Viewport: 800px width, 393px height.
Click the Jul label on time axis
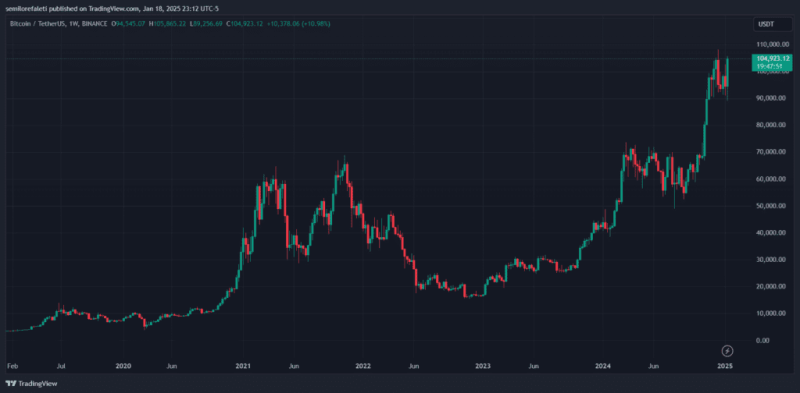point(61,366)
